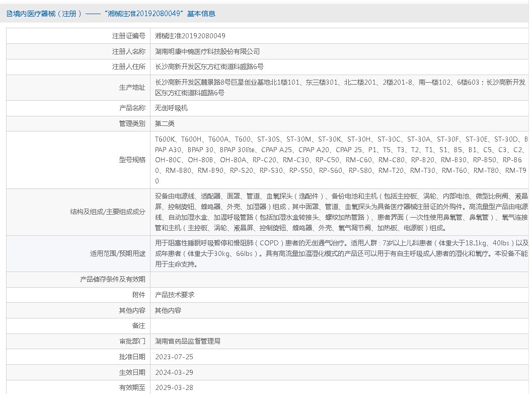Select the 产品名称 row label
Screen dimensions: 532x394
[132, 108]
